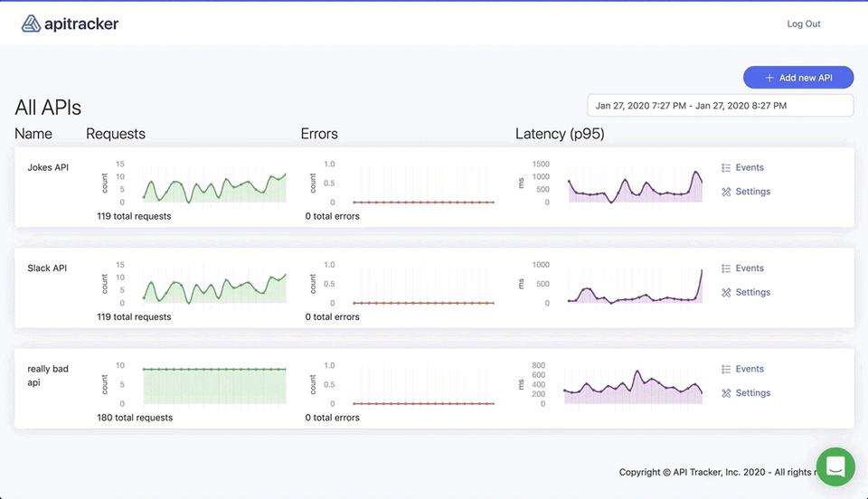
Task: Click the All APIs heading
Action: pos(48,108)
